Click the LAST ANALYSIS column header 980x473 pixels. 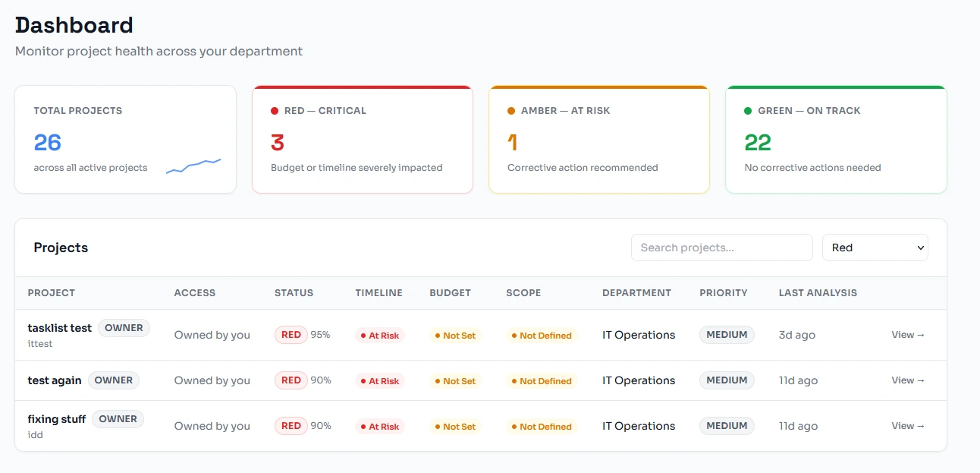[818, 293]
